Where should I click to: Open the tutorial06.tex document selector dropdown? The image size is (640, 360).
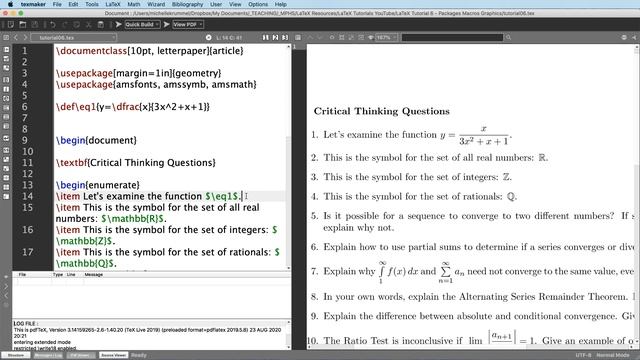74,38
